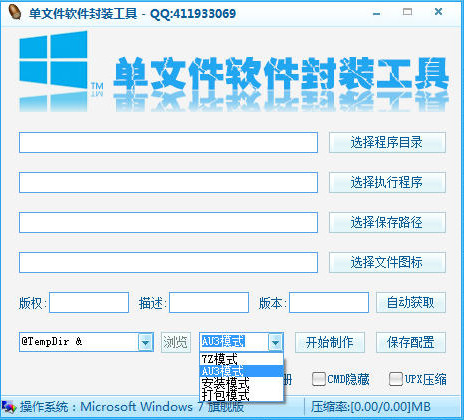Click the 版权 text field
The height and width of the screenshot is (420, 464).
tap(89, 303)
